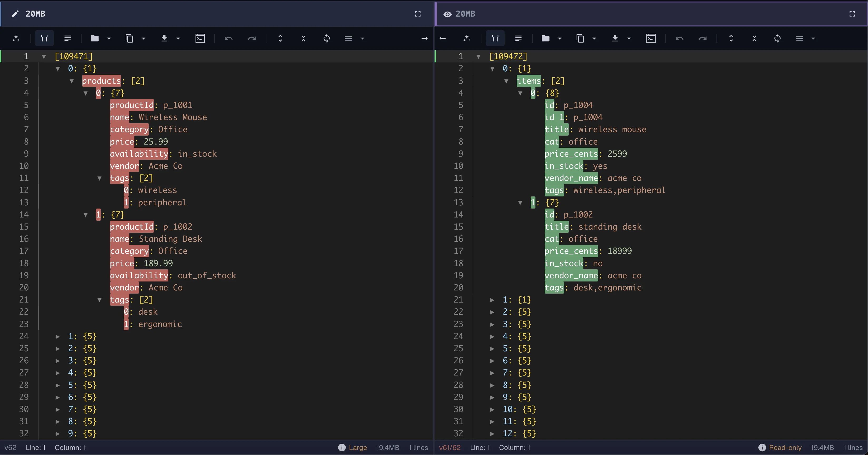The height and width of the screenshot is (455, 868).
Task: Refresh the right pane with sync icon
Action: (778, 38)
